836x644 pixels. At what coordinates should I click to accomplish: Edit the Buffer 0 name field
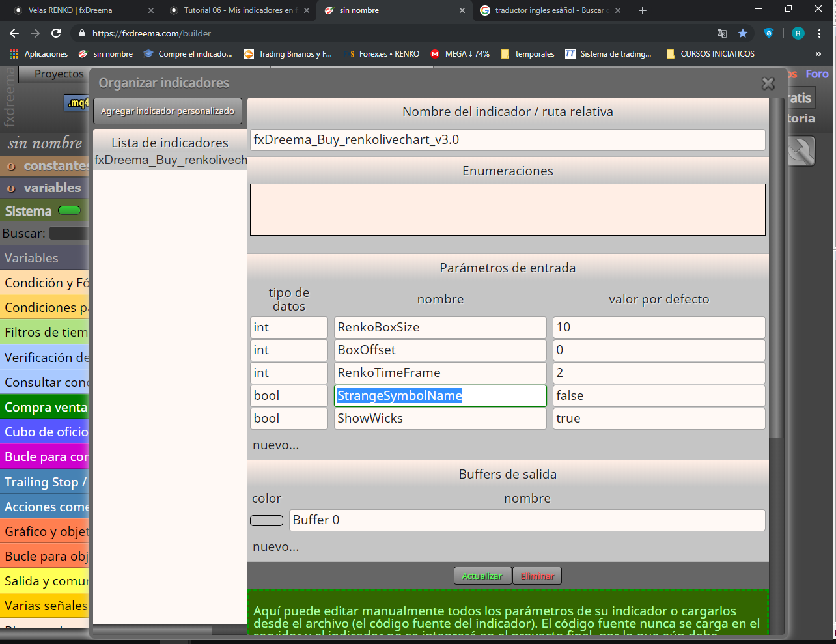pyautogui.click(x=527, y=520)
